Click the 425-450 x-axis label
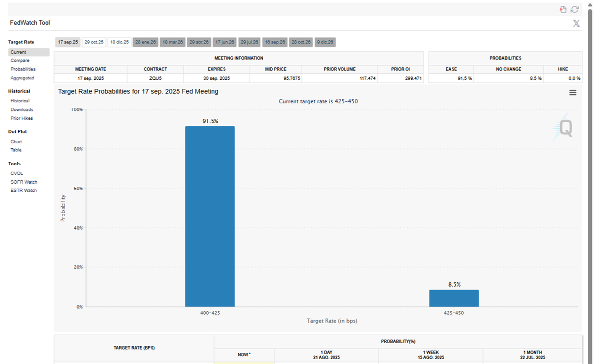This screenshot has height=364, width=600. [454, 312]
